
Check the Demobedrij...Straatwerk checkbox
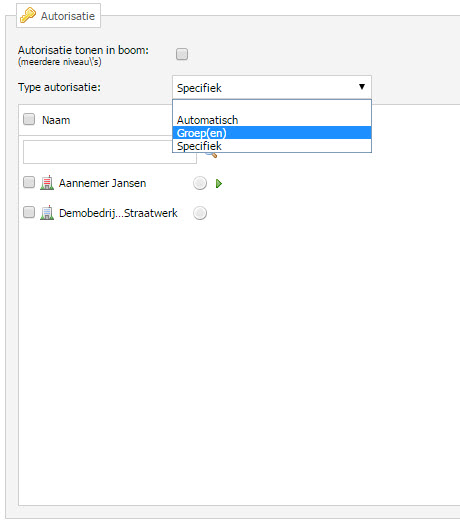[x=29, y=212]
